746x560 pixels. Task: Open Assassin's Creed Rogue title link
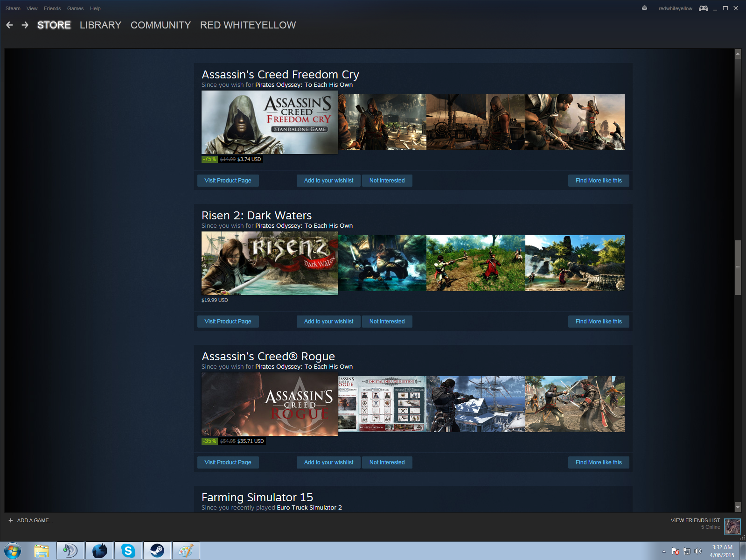coord(268,357)
